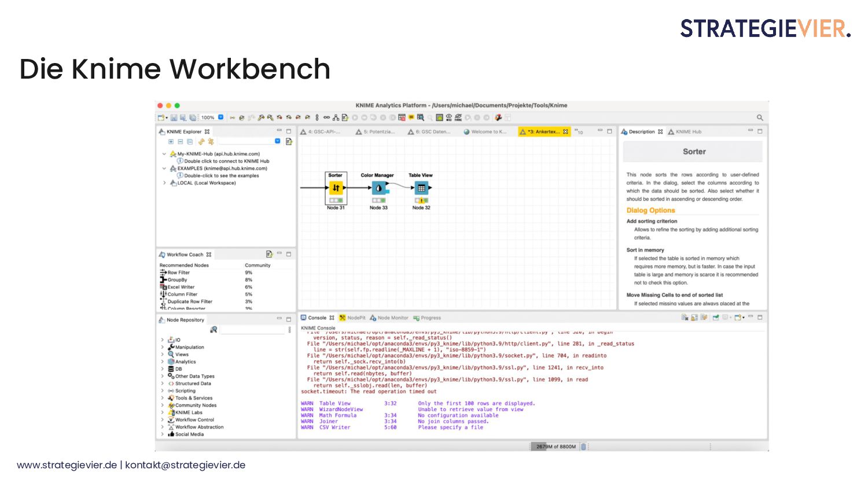Select Scripting in Node Repository
Viewport: 868px width, 488px height.
coord(181,391)
